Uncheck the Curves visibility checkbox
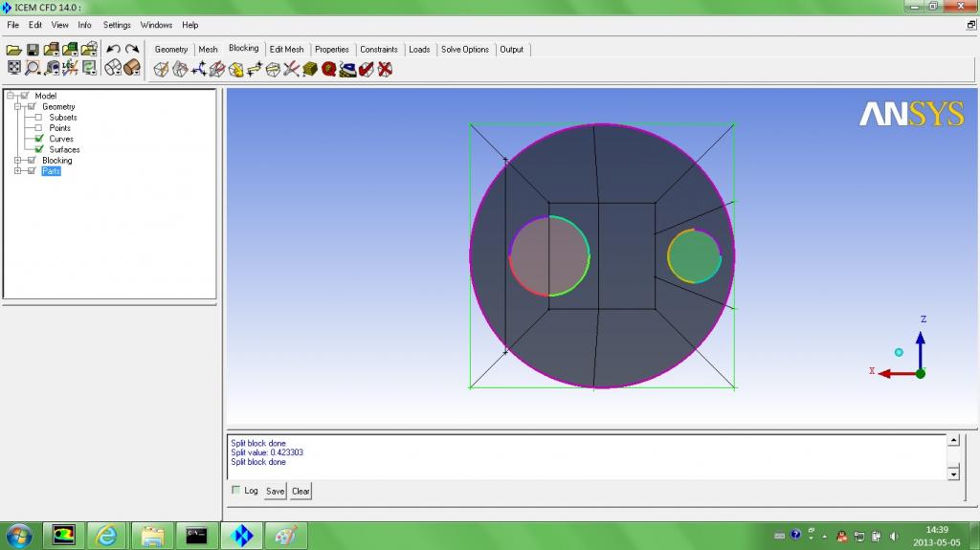Viewport: 980px width, 550px height. click(39, 139)
